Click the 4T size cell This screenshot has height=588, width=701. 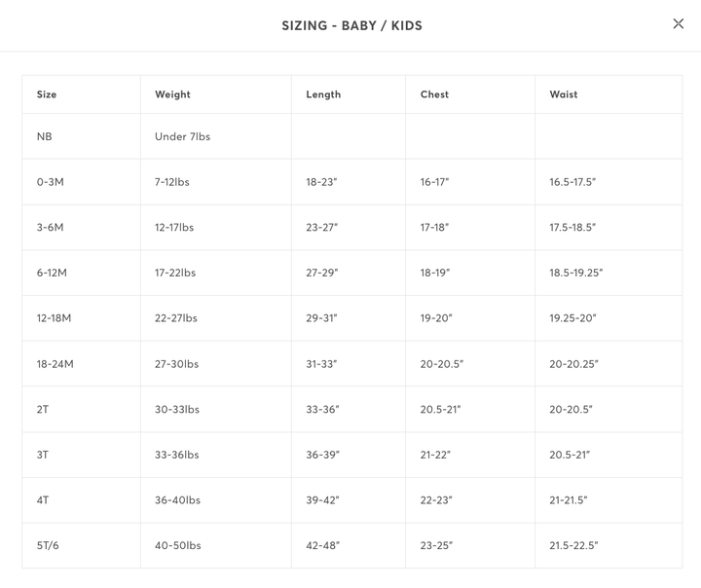[43, 500]
